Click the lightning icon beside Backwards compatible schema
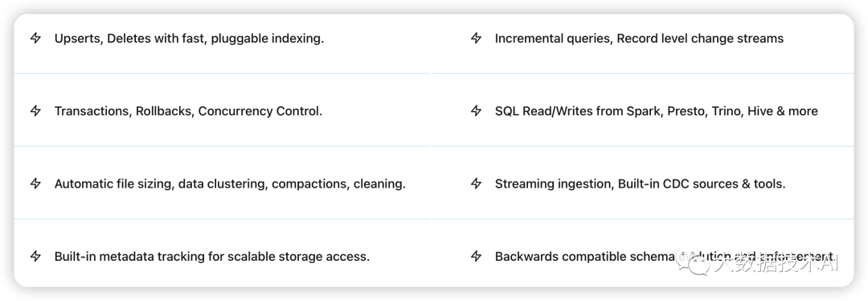This screenshot has height=301, width=868. 476,256
